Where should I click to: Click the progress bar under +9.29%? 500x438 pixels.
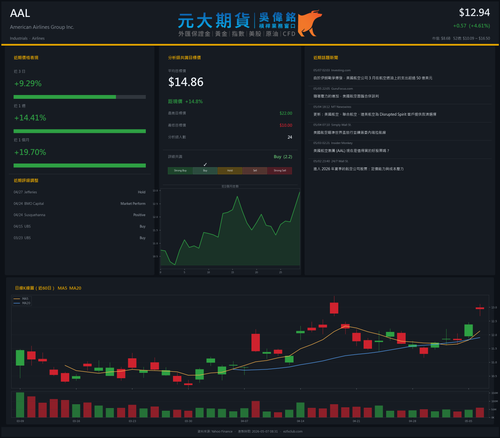[x=80, y=97]
